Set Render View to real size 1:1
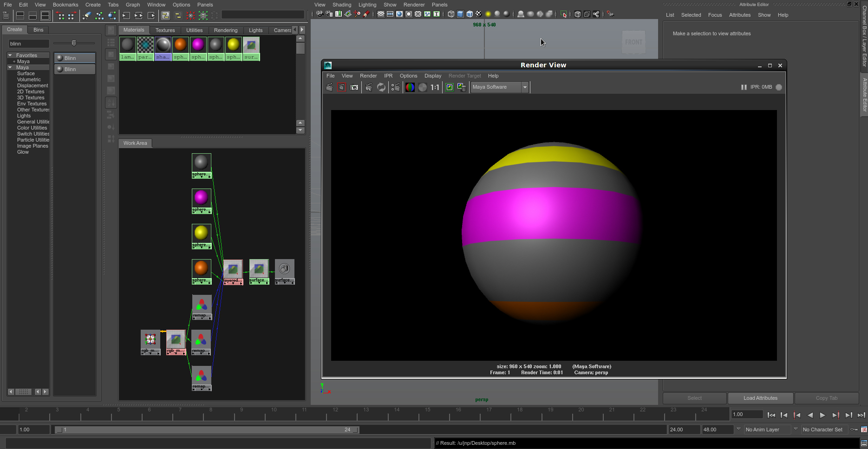The width and height of the screenshot is (868, 449). (x=435, y=87)
